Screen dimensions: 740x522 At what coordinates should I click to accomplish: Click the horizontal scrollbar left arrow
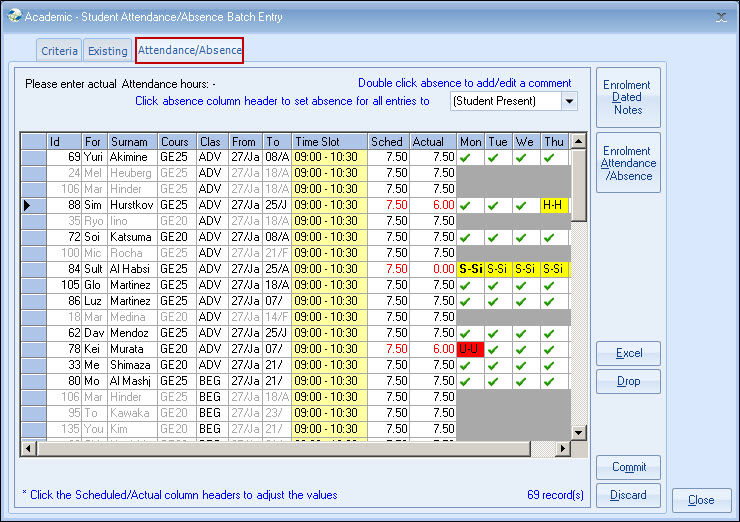[28, 449]
